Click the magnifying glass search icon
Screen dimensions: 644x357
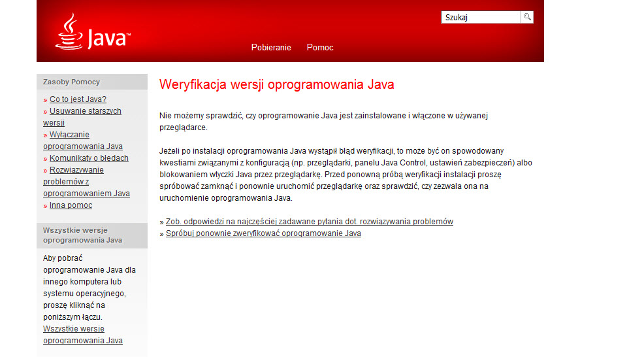point(527,17)
